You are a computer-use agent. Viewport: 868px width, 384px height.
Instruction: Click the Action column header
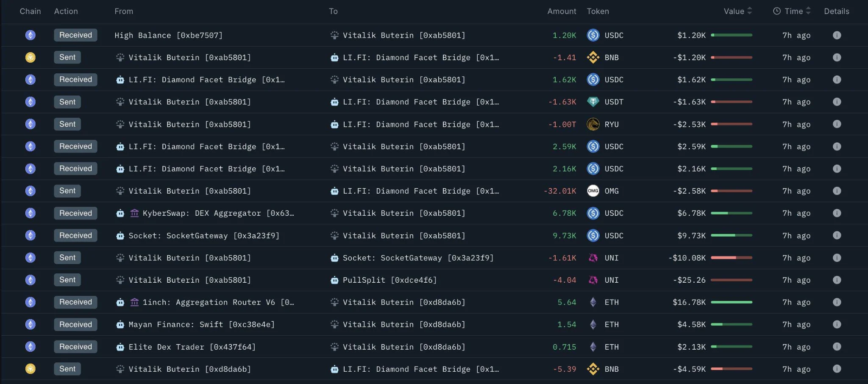[x=66, y=11]
